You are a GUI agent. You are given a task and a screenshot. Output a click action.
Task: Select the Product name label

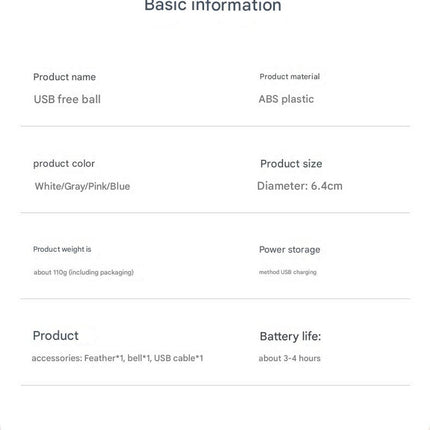(65, 77)
